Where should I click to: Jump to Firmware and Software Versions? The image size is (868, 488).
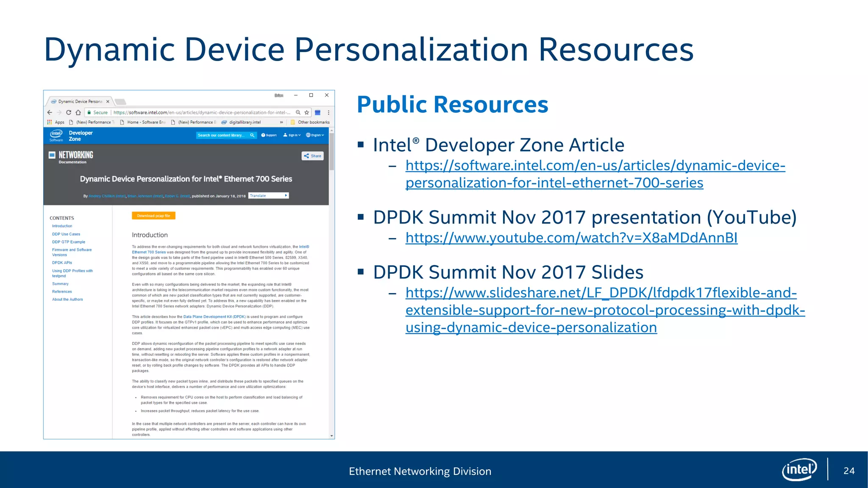click(72, 252)
